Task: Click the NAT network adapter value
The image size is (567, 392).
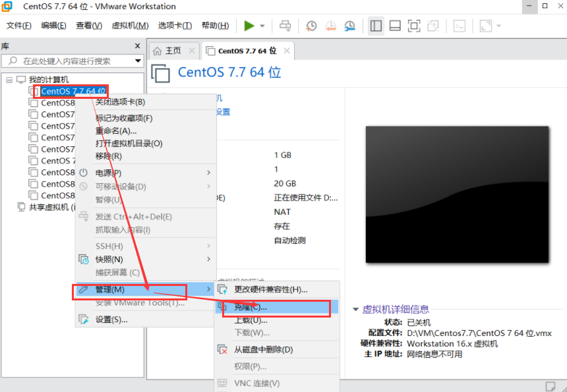Action: 282,212
